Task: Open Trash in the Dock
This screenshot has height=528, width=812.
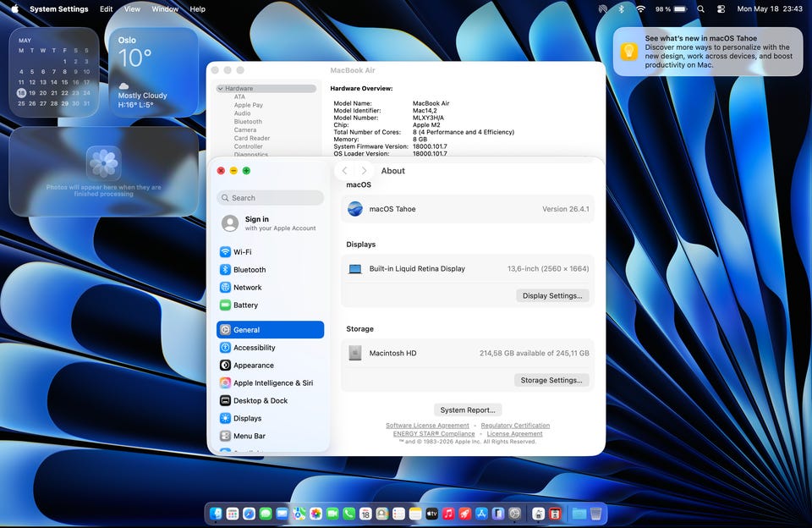Action: point(595,514)
